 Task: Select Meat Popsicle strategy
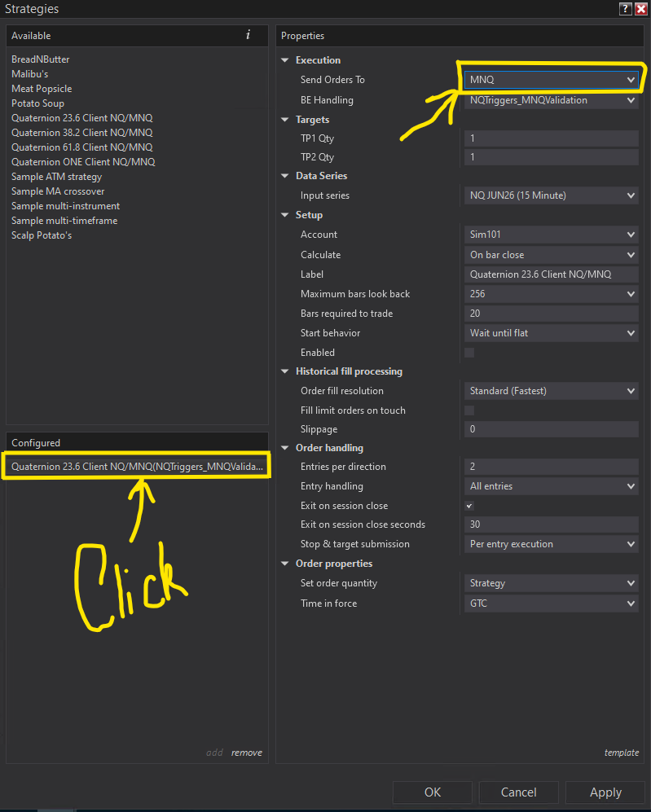tap(42, 89)
